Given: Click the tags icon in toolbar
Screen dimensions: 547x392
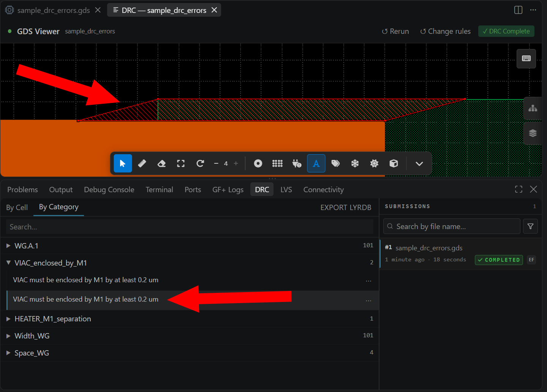Looking at the screenshot, I should [x=335, y=163].
